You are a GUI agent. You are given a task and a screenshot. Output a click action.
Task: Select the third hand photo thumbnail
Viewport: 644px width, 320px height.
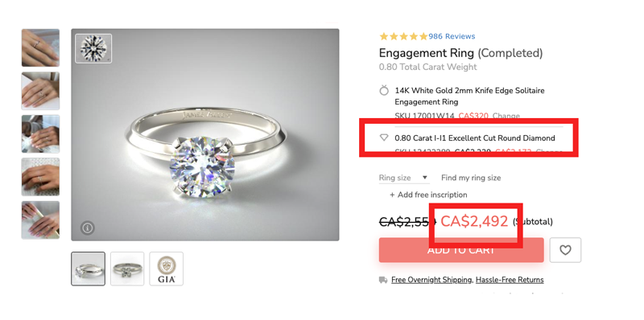(x=40, y=133)
